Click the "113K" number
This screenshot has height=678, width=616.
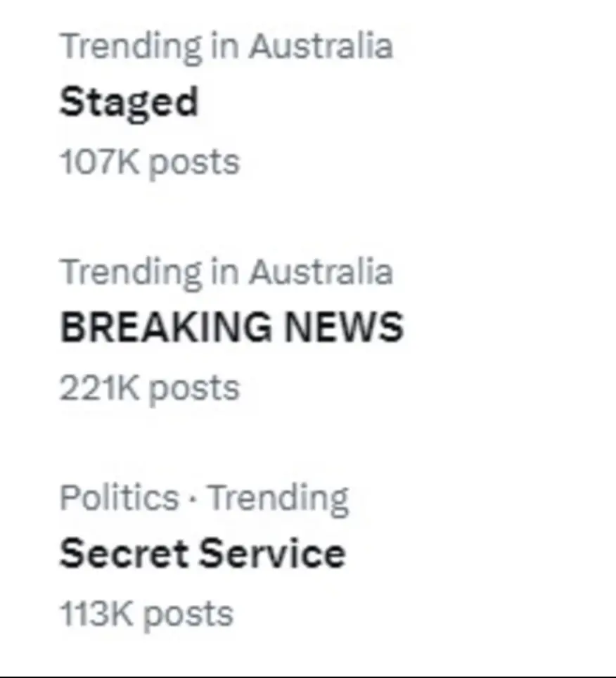click(97, 613)
